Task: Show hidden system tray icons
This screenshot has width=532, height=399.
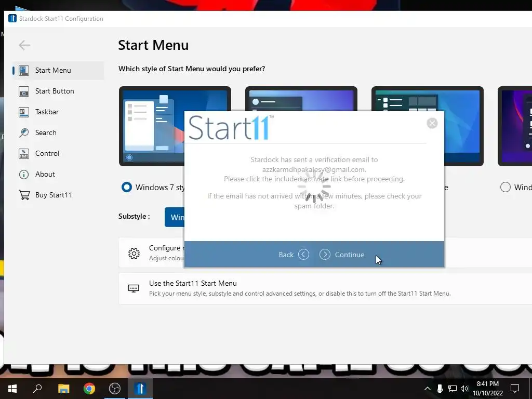Action: [x=428, y=389]
